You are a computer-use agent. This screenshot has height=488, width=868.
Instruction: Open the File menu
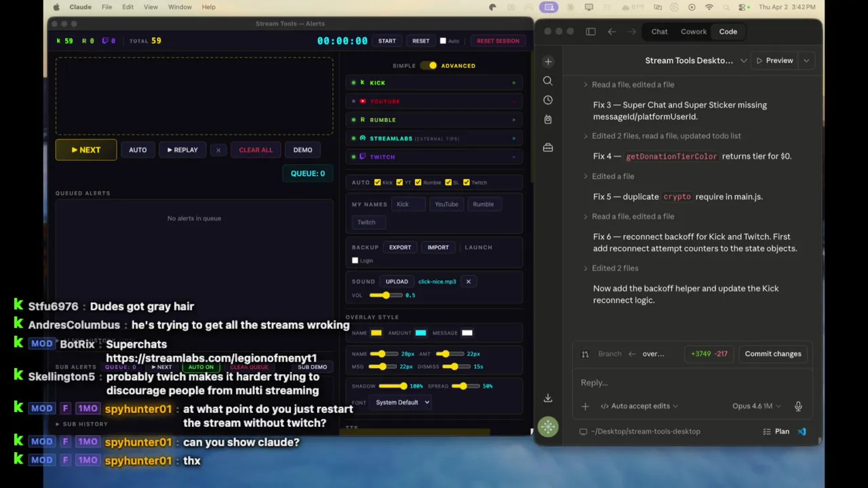[x=106, y=7]
